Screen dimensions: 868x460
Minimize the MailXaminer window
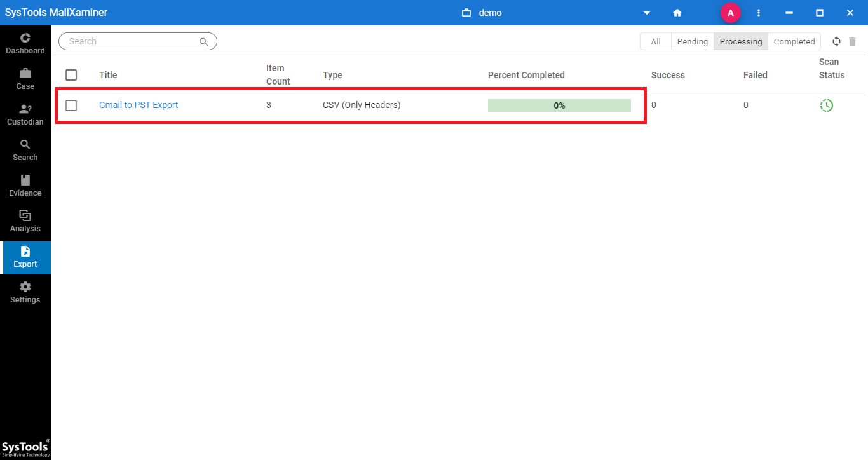point(789,13)
